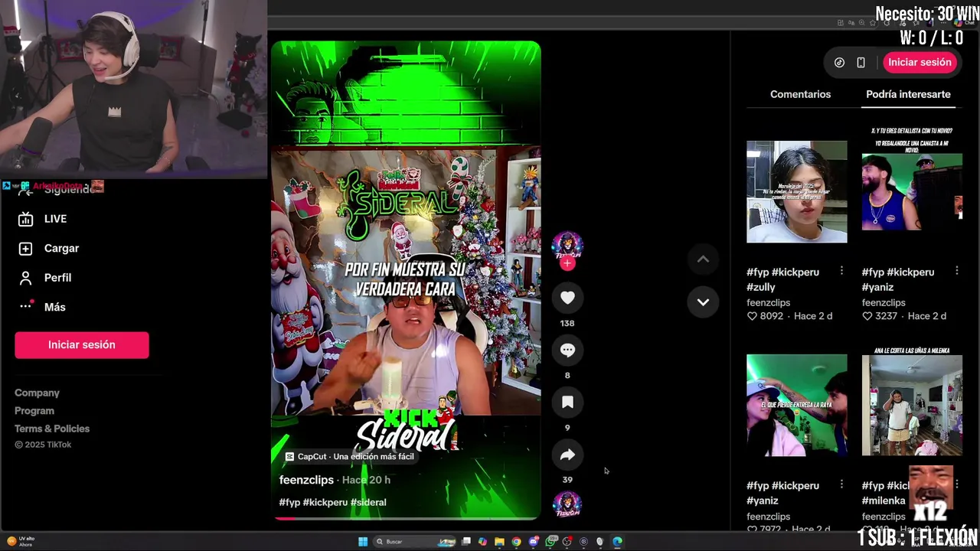Click the Hace 20 h timestamp
This screenshot has width=980, height=551.
(366, 480)
